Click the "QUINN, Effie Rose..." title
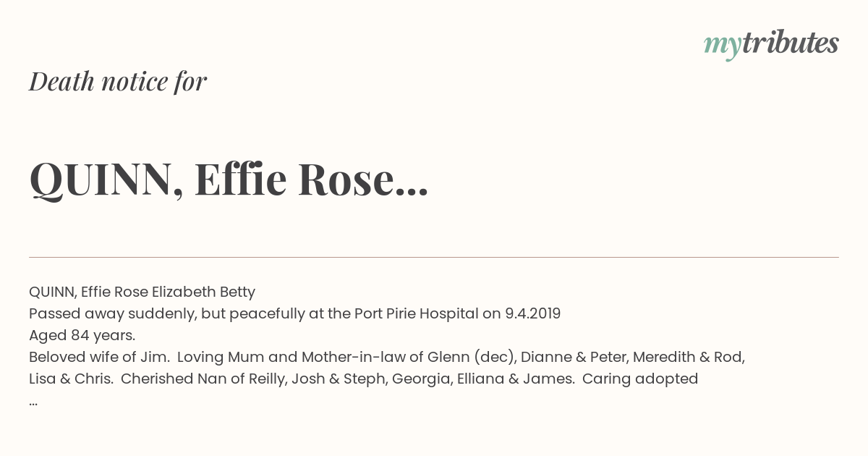This screenshot has height=456, width=868. (x=229, y=179)
